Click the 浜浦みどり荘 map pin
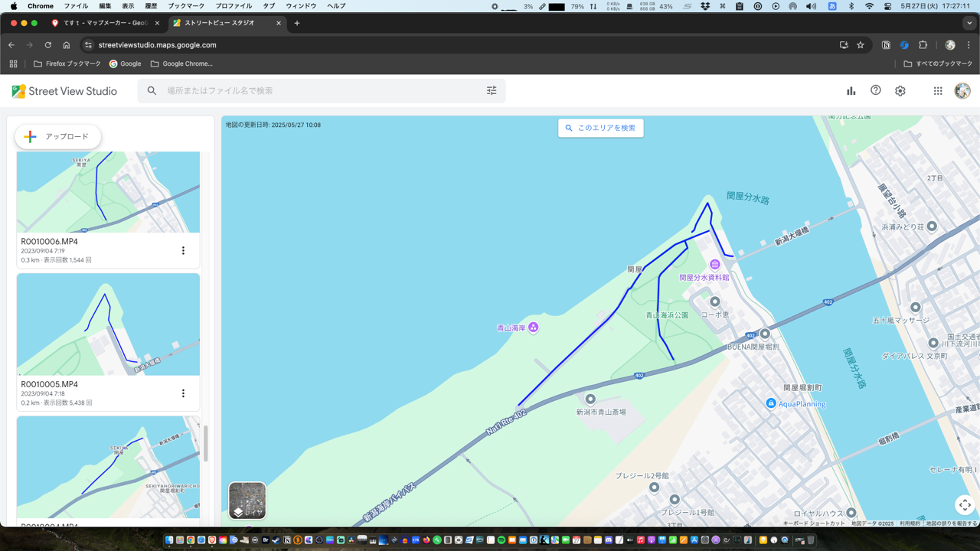The image size is (980, 551). point(932,227)
